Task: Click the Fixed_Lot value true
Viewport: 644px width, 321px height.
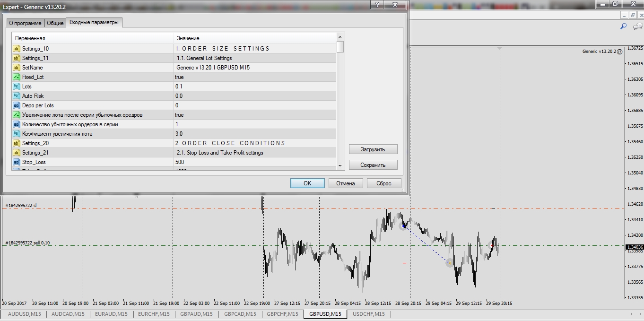Action: 255,77
